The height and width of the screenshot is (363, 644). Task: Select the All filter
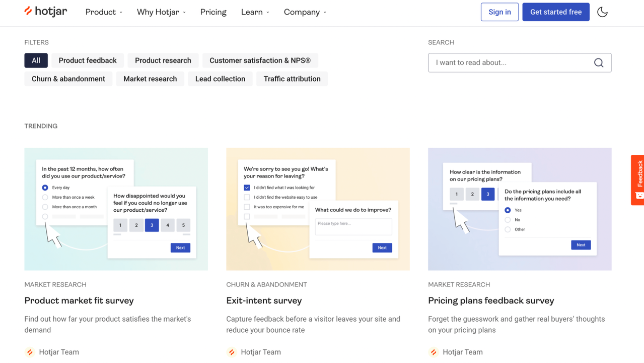[x=36, y=60]
